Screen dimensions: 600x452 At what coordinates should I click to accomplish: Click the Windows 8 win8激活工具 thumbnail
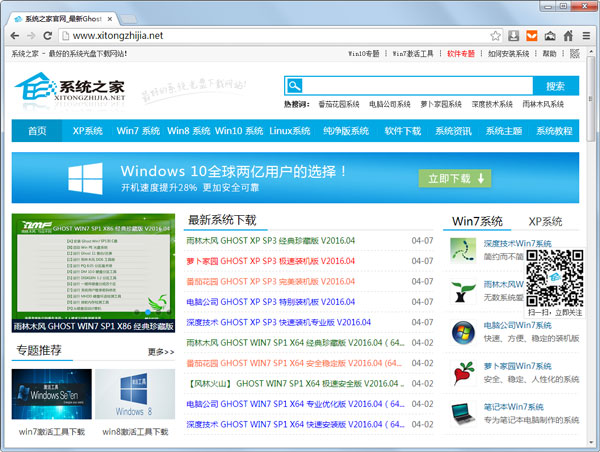pos(135,394)
